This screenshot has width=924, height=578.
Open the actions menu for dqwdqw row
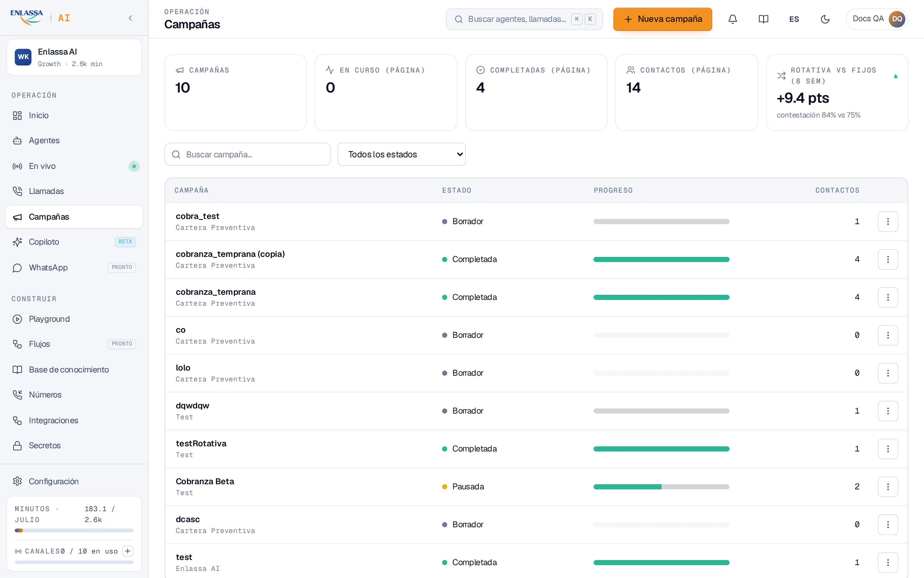click(888, 411)
